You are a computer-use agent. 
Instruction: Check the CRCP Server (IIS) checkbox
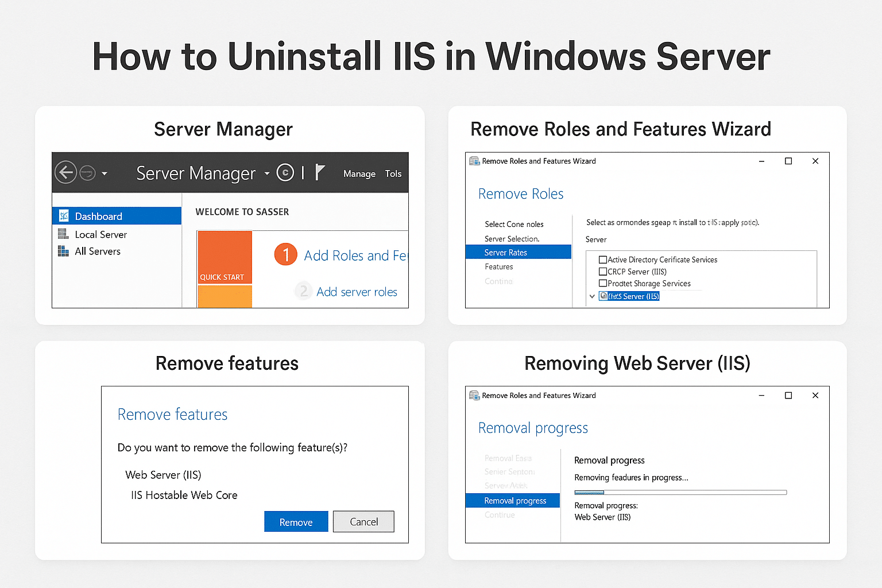click(x=602, y=272)
